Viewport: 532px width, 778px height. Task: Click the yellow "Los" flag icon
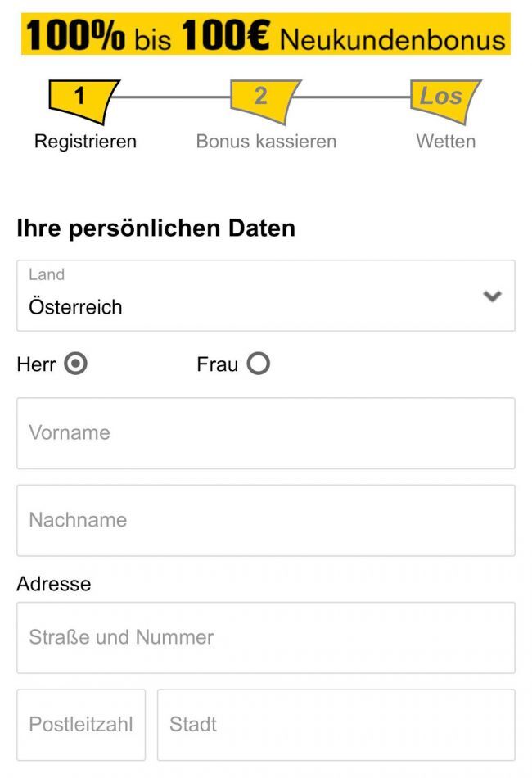tap(443, 97)
